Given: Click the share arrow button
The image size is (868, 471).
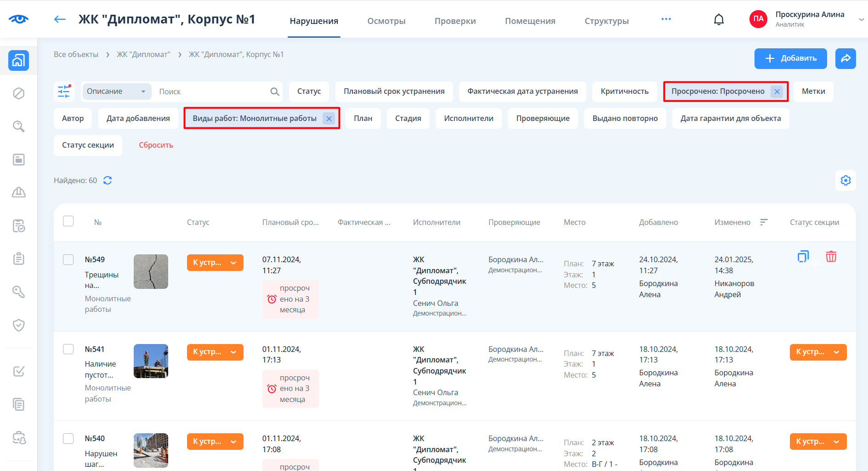Looking at the screenshot, I should coord(845,58).
